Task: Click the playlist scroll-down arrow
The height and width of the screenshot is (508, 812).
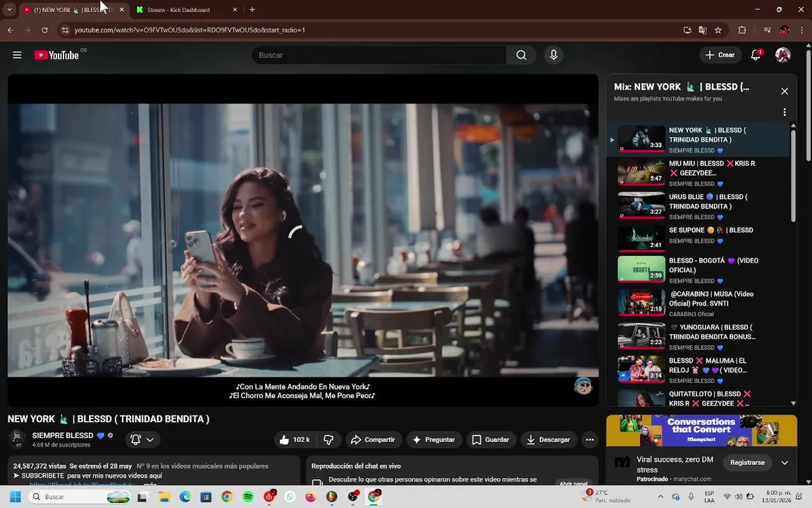Action: click(793, 403)
